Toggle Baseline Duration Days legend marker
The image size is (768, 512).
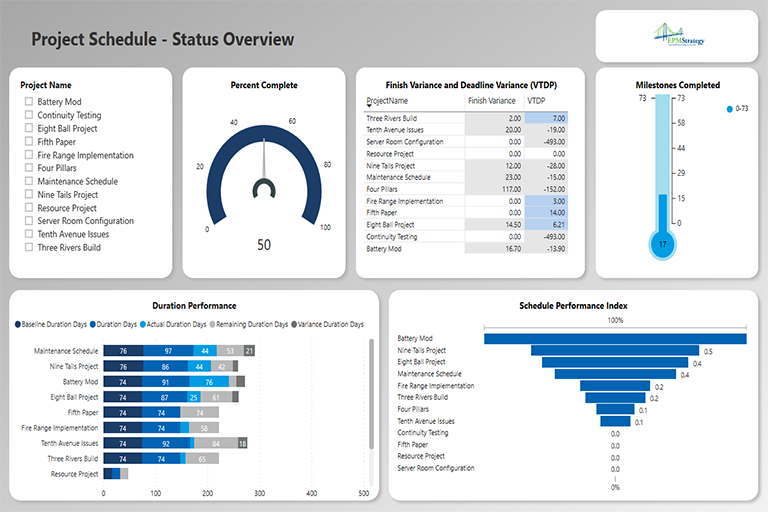[x=18, y=324]
